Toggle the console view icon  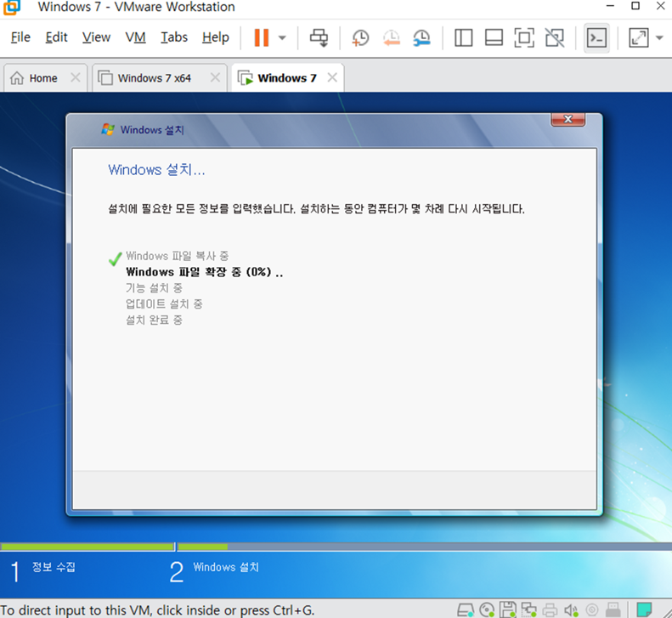pyautogui.click(x=596, y=38)
